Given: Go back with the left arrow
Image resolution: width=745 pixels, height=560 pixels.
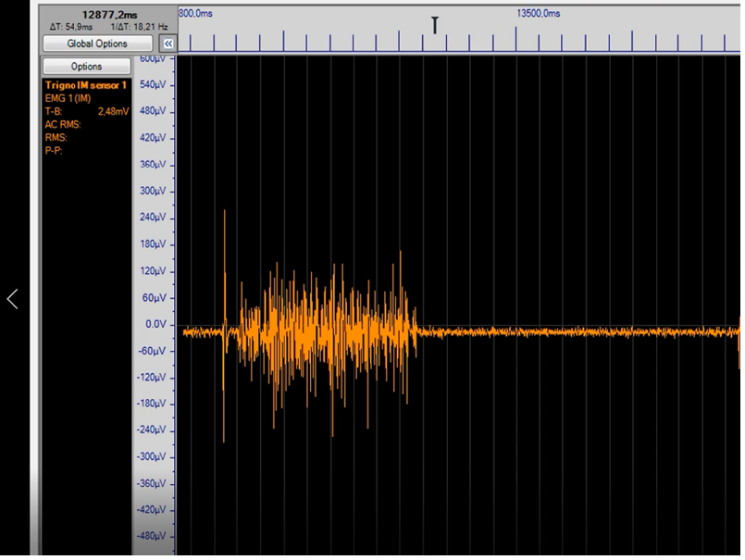Looking at the screenshot, I should point(13,299).
